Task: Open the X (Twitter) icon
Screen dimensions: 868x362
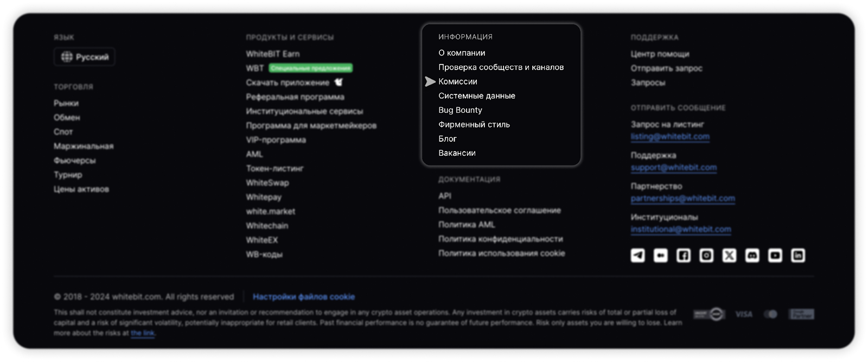Action: (x=730, y=255)
